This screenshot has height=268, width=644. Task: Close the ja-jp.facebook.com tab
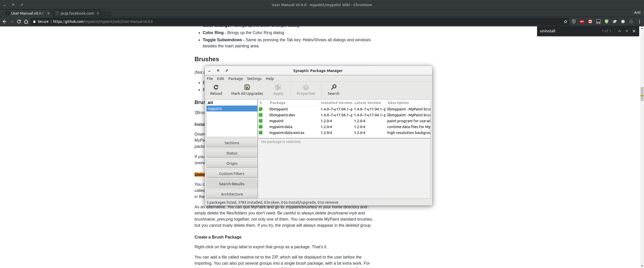pos(98,13)
